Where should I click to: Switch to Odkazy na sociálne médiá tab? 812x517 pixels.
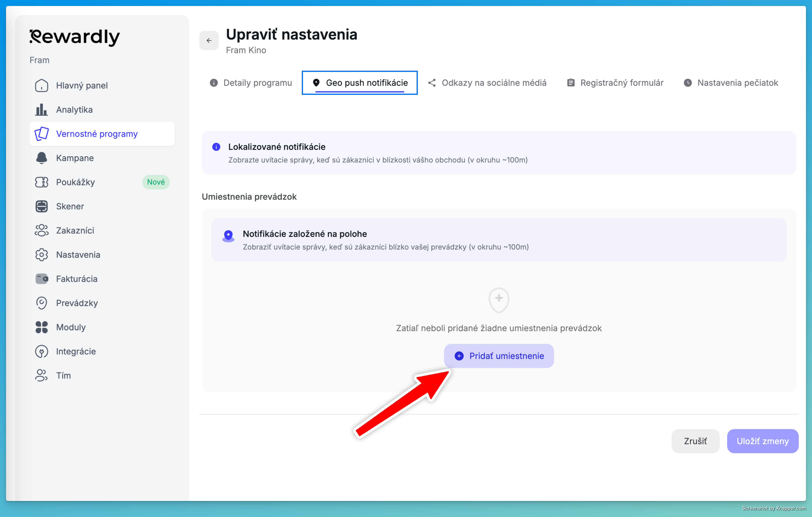coord(487,83)
